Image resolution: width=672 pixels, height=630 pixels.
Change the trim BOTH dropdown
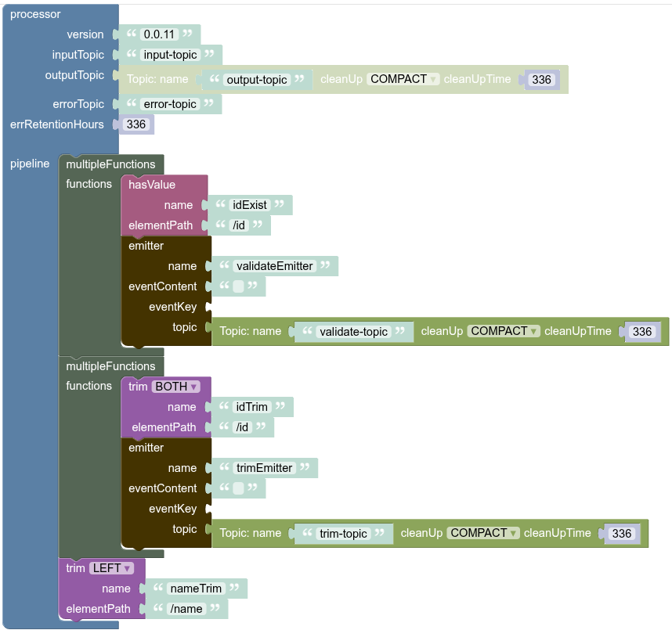(x=175, y=387)
